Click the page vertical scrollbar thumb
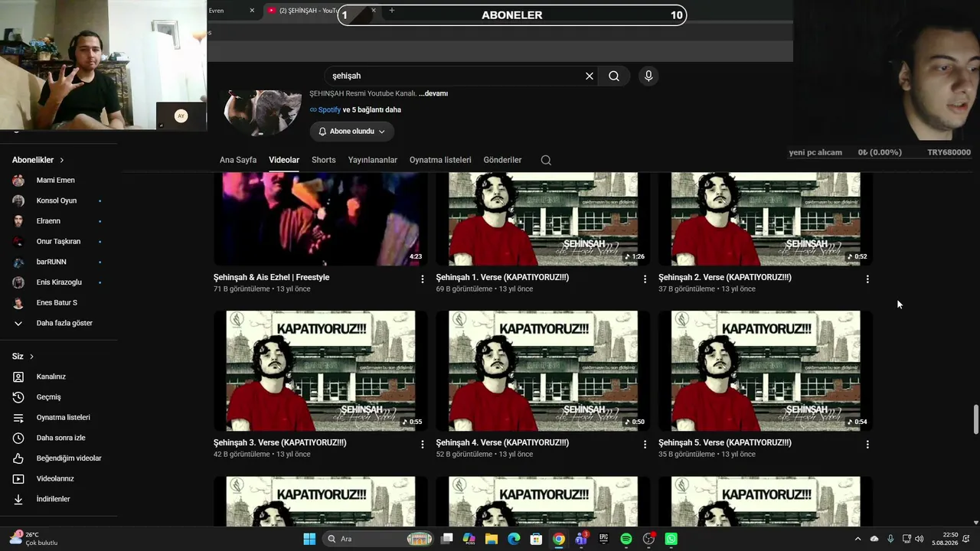 pyautogui.click(x=976, y=419)
